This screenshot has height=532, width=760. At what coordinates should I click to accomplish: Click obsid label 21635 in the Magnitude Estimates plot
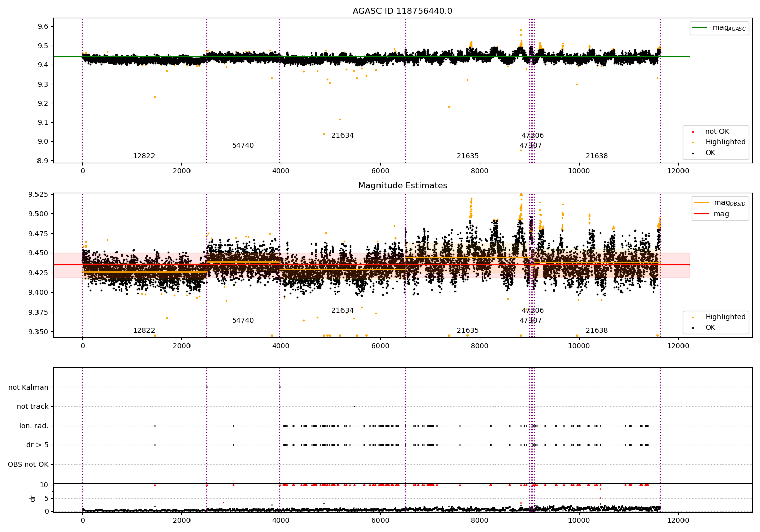[x=468, y=331]
